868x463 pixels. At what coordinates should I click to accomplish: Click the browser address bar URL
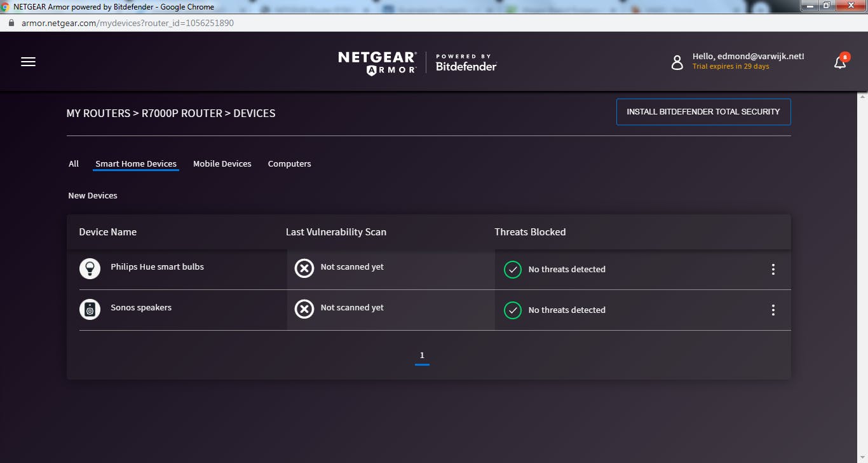tap(127, 23)
